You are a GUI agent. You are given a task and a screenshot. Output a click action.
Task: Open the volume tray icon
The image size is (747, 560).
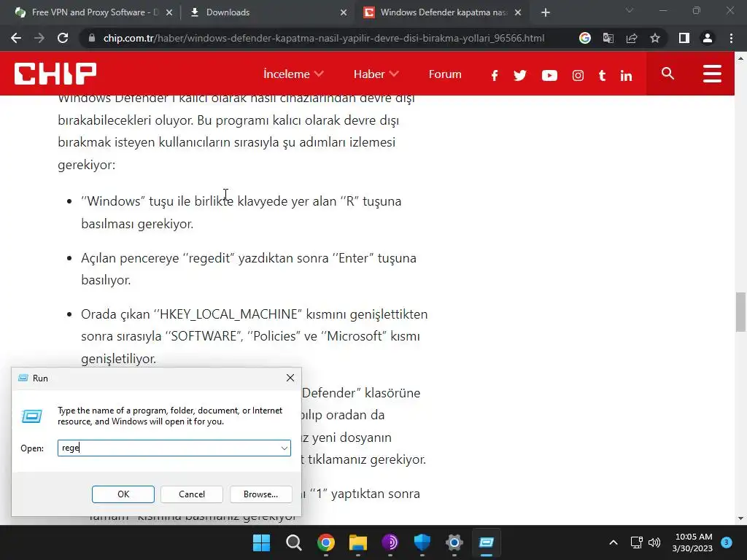pos(654,542)
